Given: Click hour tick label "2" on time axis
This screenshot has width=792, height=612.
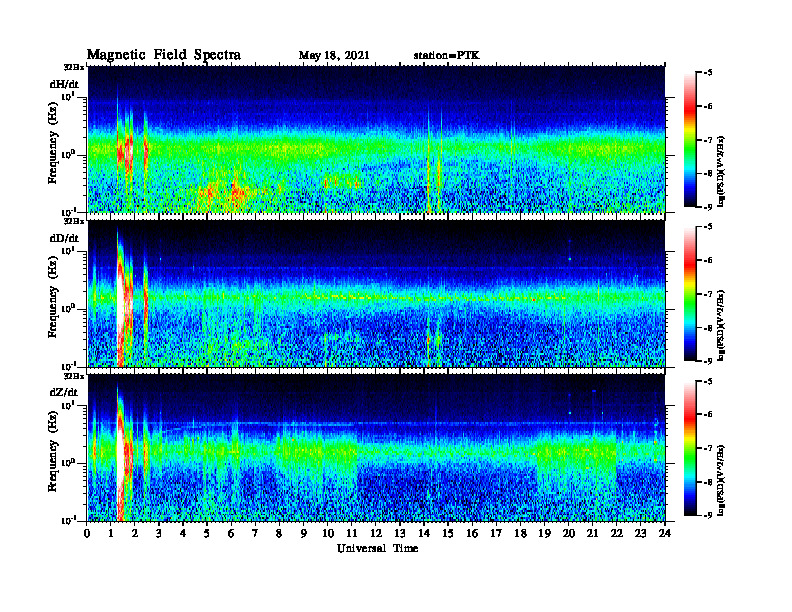Looking at the screenshot, I should click(135, 534).
